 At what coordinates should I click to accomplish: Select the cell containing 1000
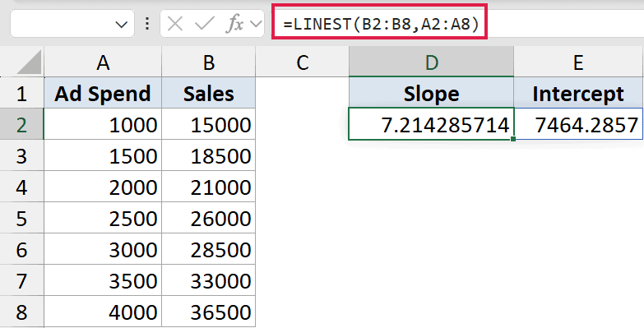[103, 124]
